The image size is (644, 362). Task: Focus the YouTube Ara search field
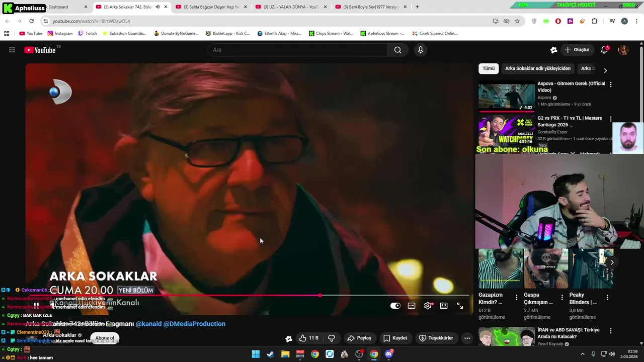(x=297, y=50)
